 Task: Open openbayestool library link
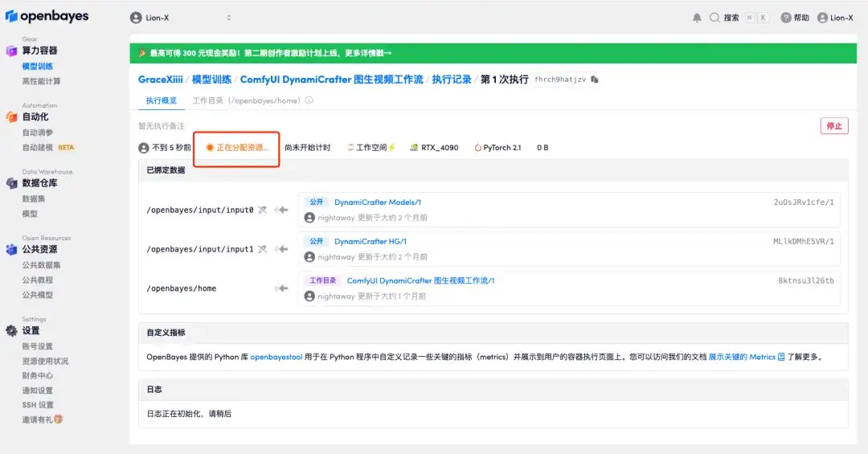pos(276,357)
